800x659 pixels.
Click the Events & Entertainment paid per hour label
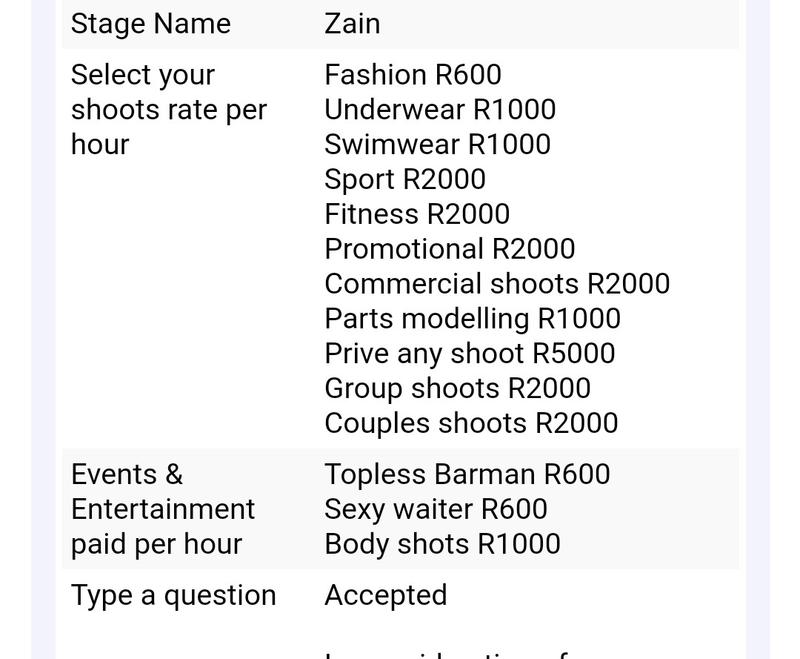tap(163, 509)
